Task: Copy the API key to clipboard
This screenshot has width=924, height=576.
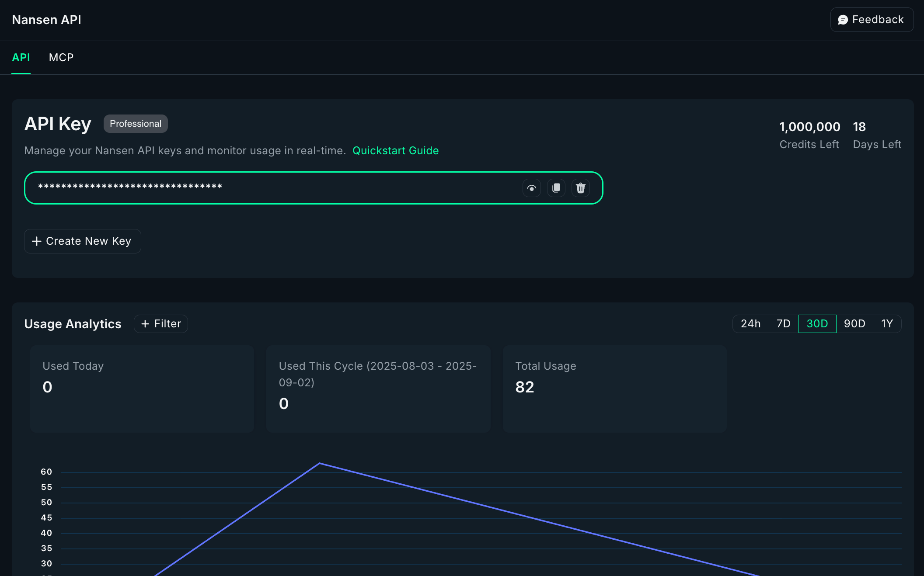Action: [x=556, y=188]
